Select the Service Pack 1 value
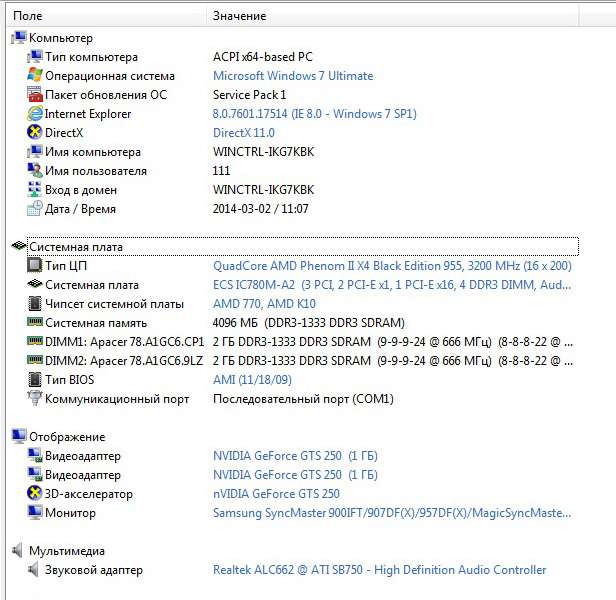The height and width of the screenshot is (600, 616). coord(249,95)
